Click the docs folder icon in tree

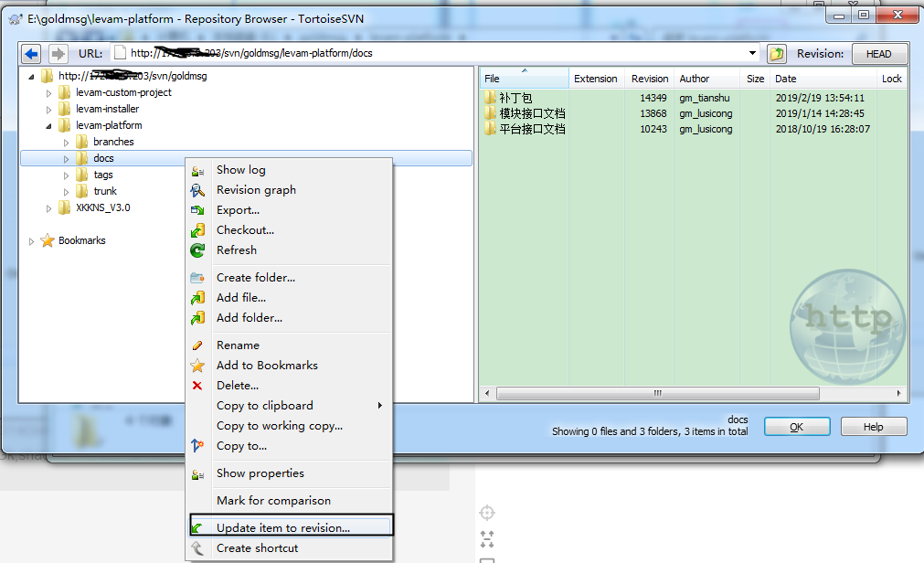click(82, 158)
